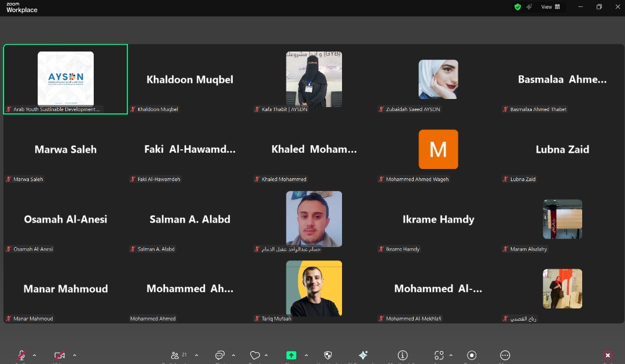This screenshot has width=625, height=364.
Task: Click the AI Companion sparkle in title bar
Action: (529, 7)
